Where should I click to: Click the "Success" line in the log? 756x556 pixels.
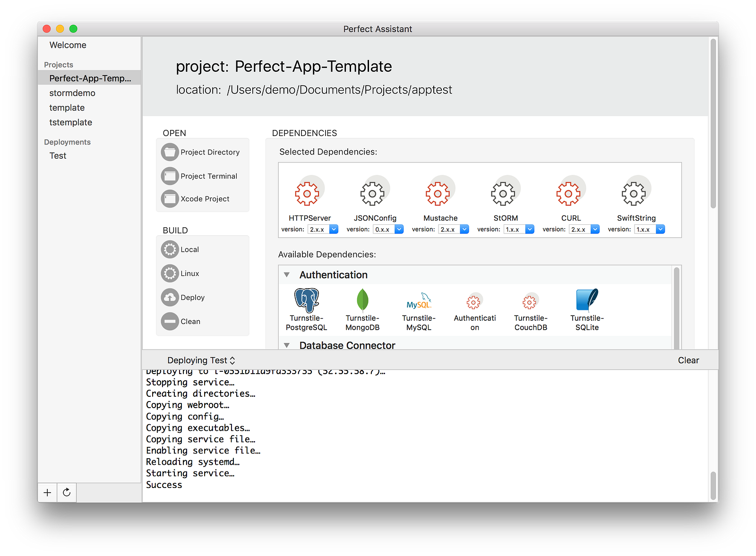[164, 485]
